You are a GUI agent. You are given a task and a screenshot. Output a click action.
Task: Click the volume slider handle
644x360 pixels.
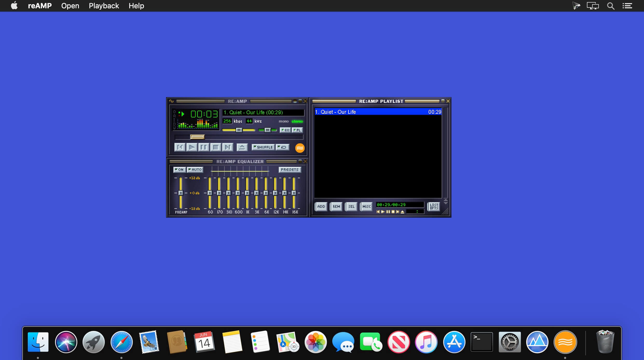coord(239,130)
